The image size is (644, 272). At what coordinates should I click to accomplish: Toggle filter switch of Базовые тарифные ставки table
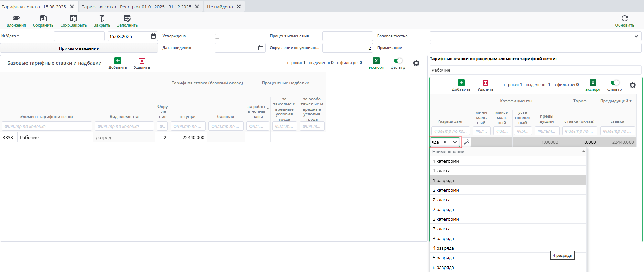pos(398,61)
